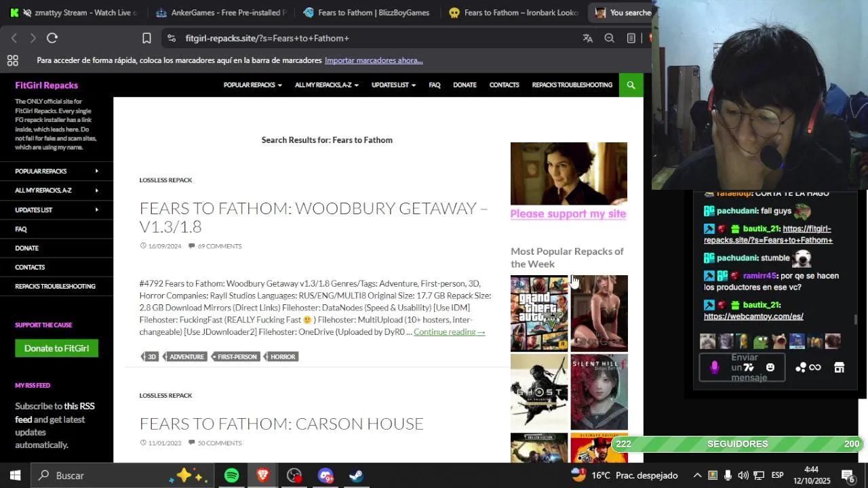868x488 pixels.
Task: Open Fears to Fathom: Carson House post
Action: click(281, 424)
